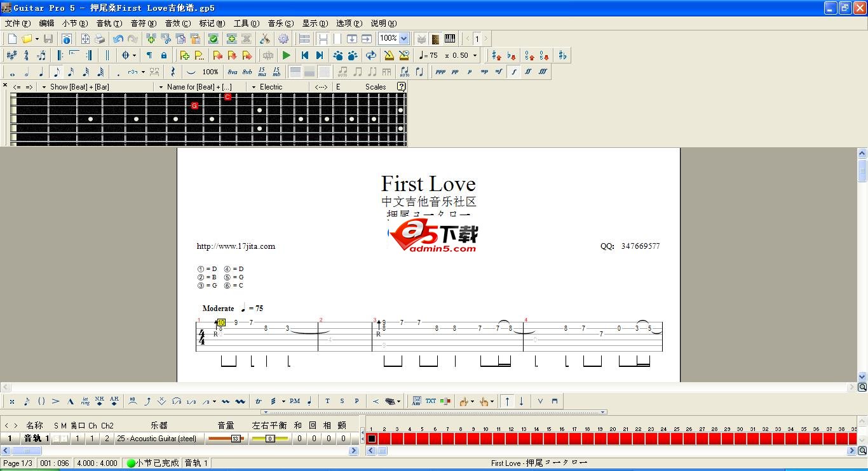Click the palm mute P.M. icon

click(x=294, y=401)
